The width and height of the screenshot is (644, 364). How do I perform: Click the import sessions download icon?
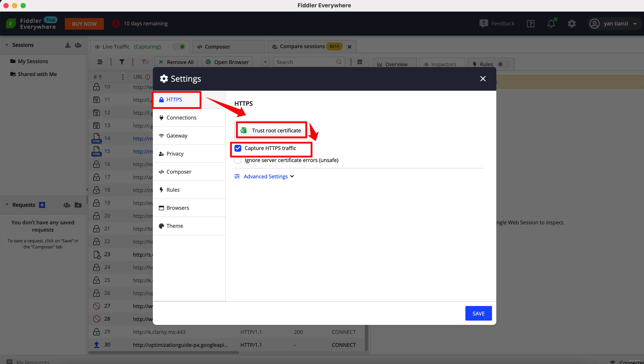pos(68,45)
